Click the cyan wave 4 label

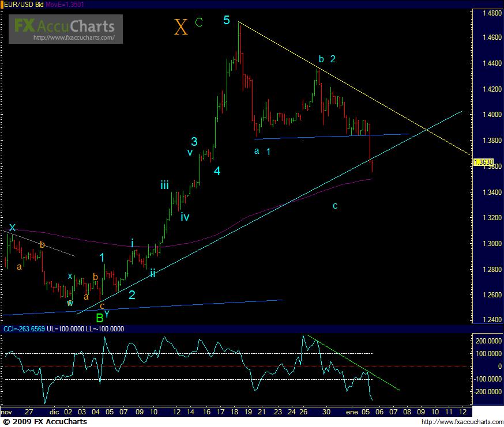(216, 171)
